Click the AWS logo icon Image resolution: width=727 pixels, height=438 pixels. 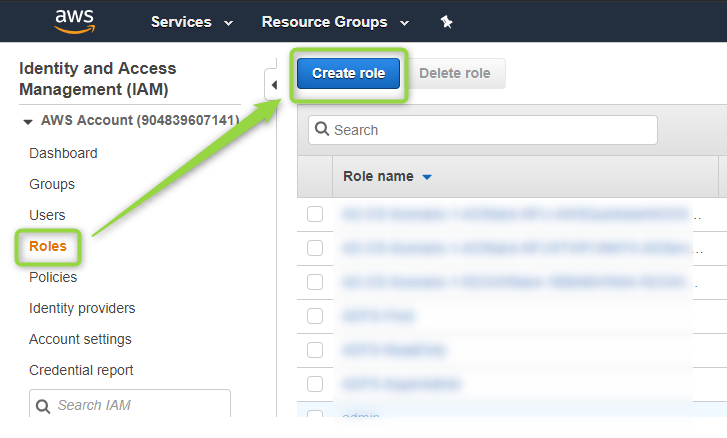point(74,22)
